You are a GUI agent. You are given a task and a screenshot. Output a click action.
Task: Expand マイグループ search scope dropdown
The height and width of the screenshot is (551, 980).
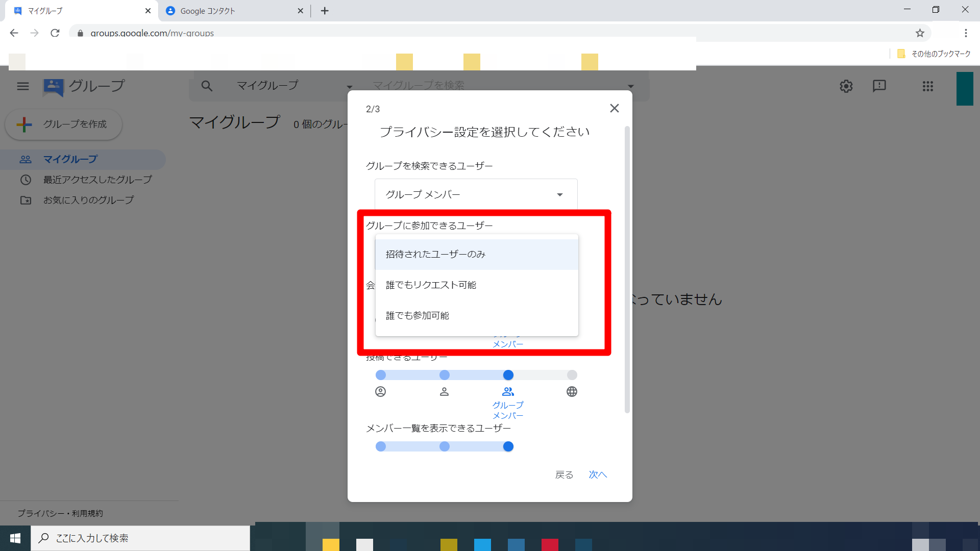(294, 86)
